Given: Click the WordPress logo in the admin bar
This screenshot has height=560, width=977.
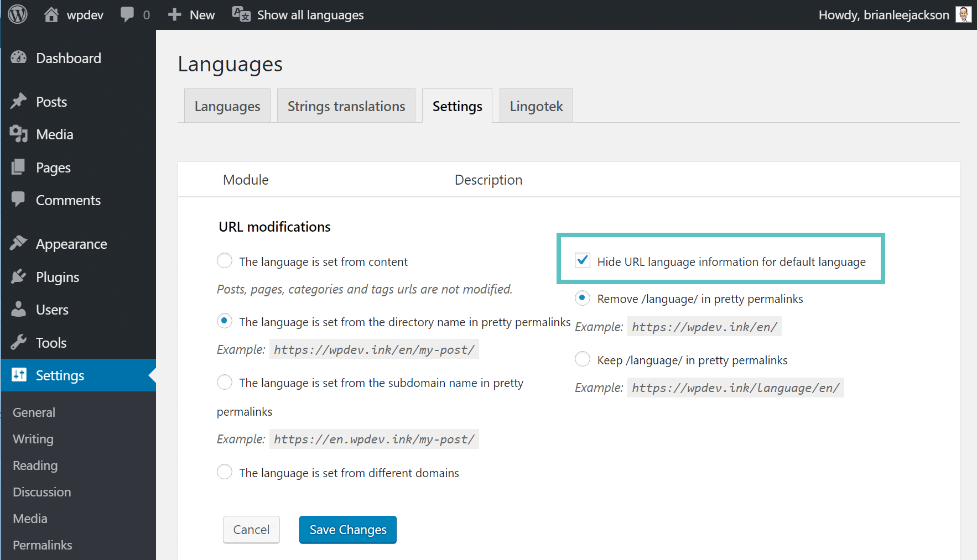Looking at the screenshot, I should click(x=17, y=14).
